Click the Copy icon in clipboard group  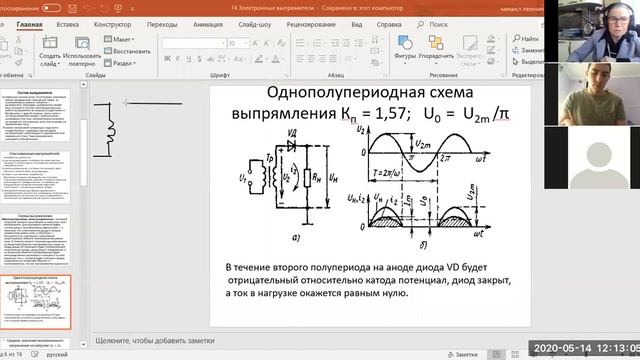tap(18, 51)
